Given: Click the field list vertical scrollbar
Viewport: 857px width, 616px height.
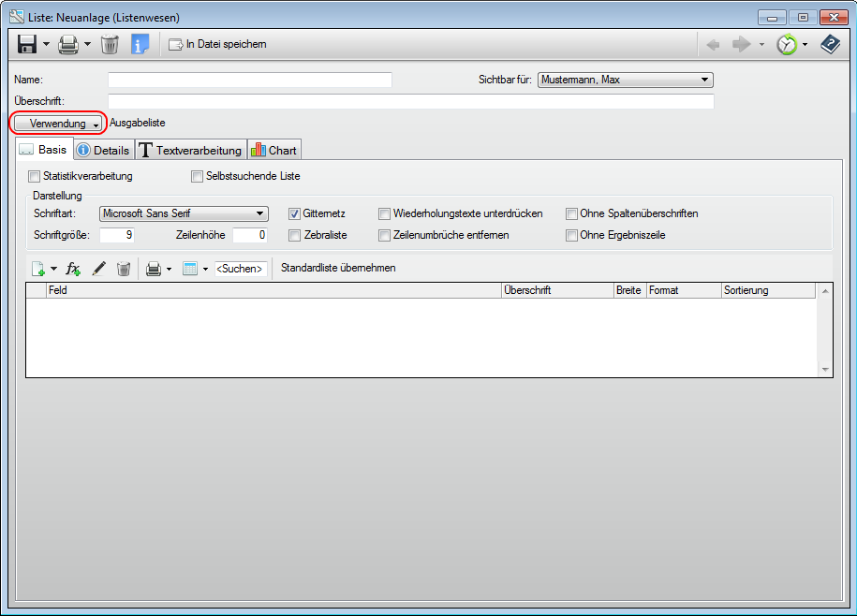Looking at the screenshot, I should point(825,330).
